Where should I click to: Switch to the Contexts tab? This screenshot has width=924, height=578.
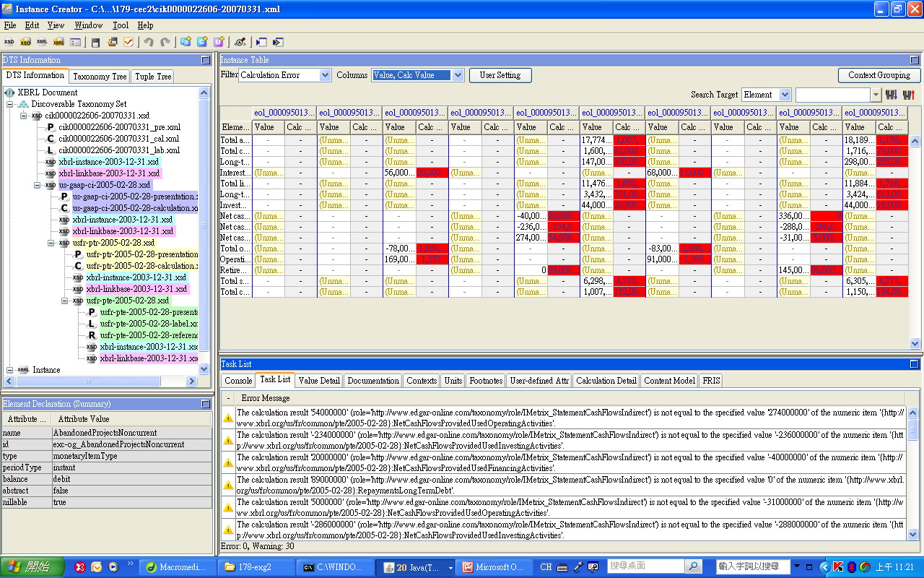pos(422,380)
